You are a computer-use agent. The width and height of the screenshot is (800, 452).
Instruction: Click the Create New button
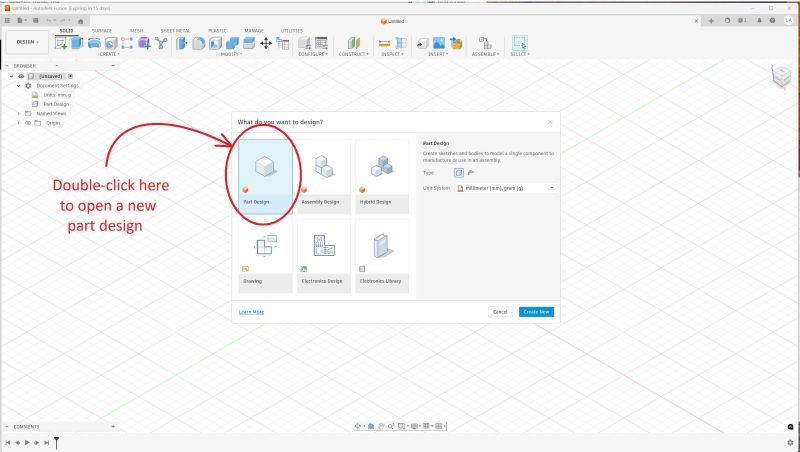coord(536,312)
